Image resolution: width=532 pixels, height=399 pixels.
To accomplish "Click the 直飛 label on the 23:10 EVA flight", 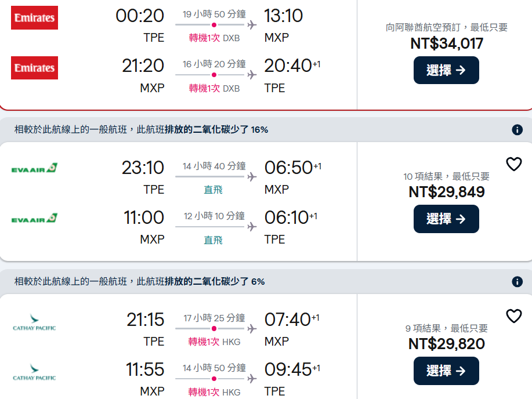I will pos(213,190).
